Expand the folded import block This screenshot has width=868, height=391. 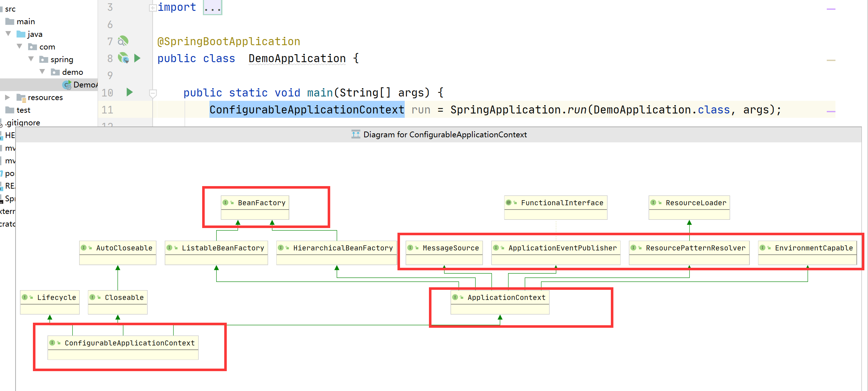153,8
